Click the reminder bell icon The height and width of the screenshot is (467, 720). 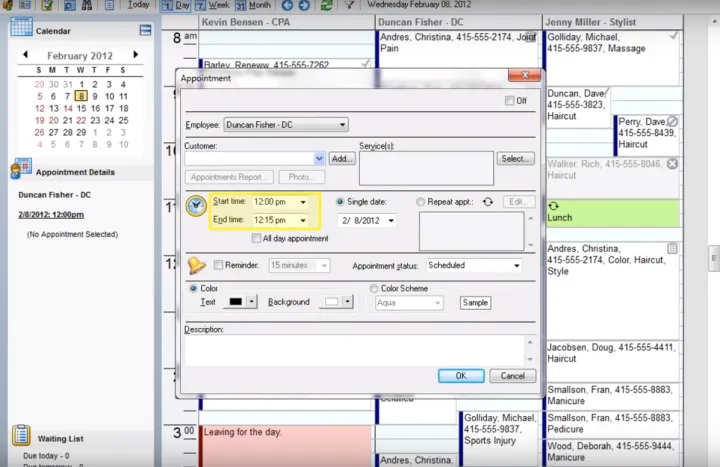click(x=197, y=265)
